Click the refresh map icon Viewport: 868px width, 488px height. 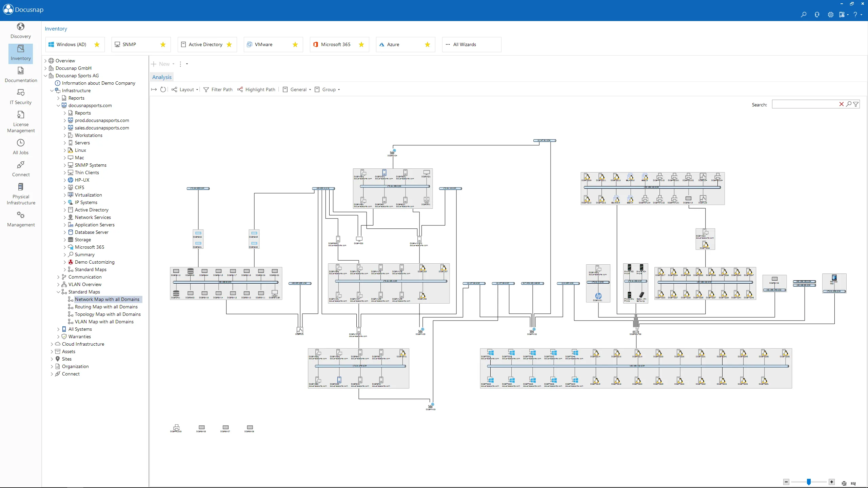pos(163,89)
